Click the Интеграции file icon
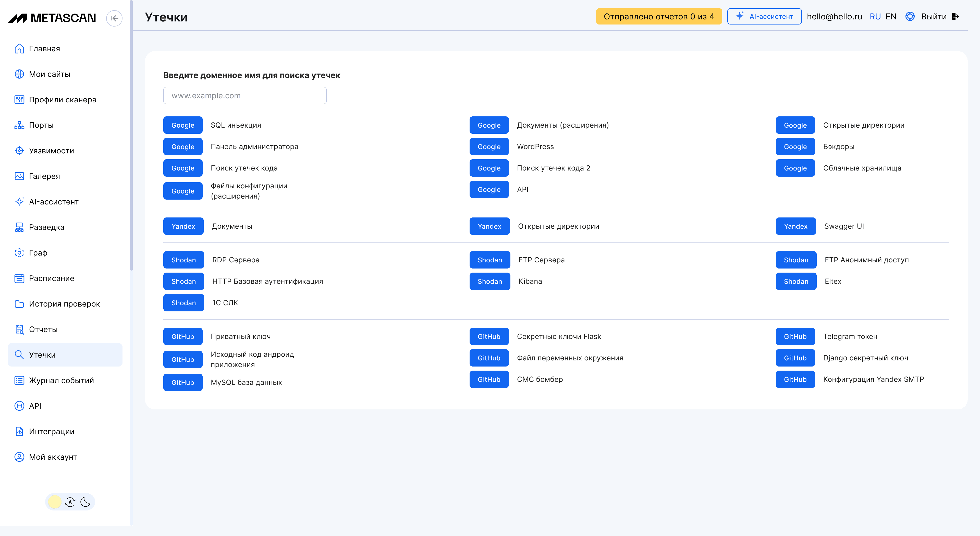Viewport: 980px width, 536px height. click(19, 431)
